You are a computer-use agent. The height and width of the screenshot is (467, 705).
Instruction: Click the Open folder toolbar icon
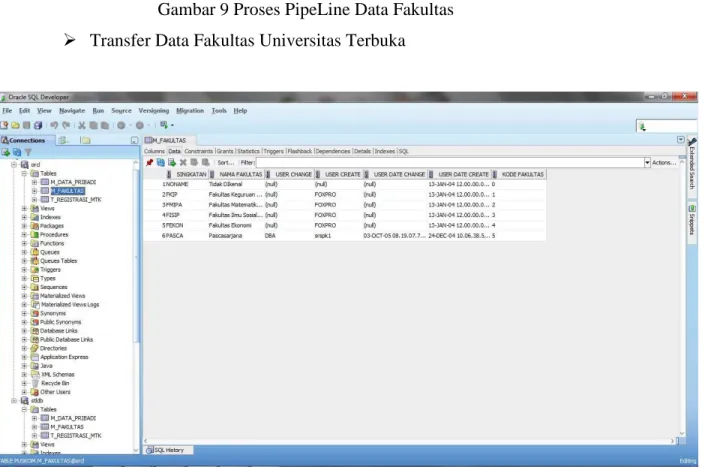16,125
